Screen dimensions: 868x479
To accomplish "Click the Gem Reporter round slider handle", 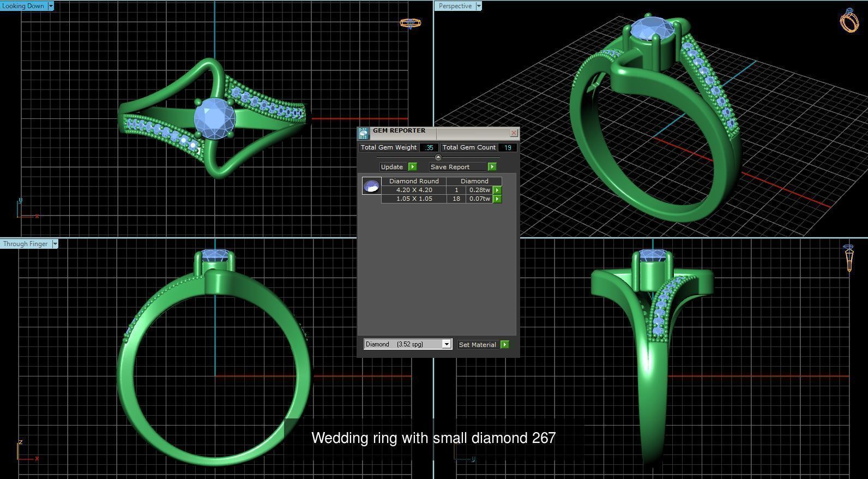I will (438, 157).
